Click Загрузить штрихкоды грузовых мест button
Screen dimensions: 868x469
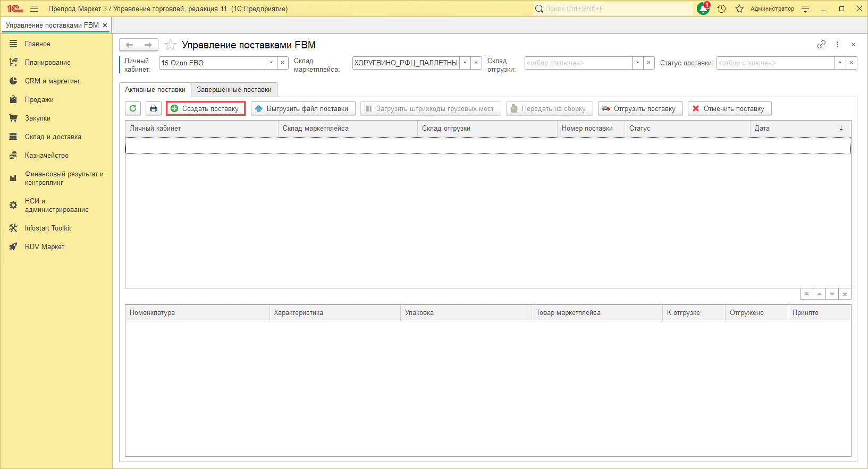(431, 108)
